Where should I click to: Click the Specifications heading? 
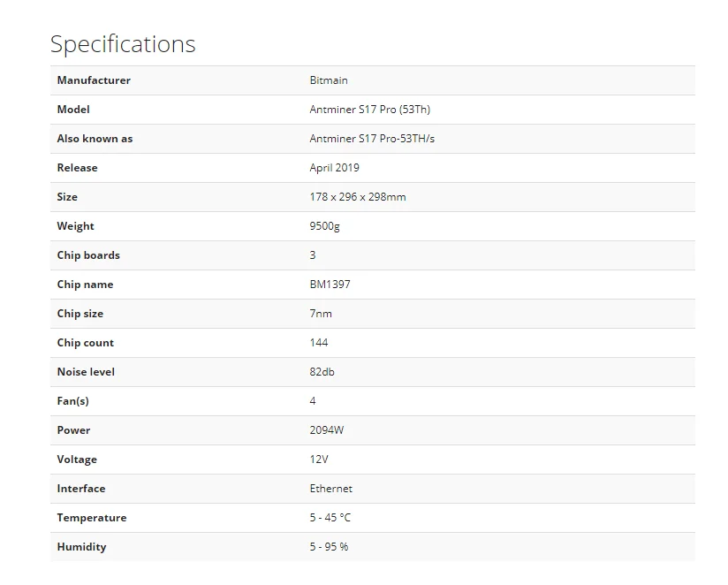tap(123, 44)
